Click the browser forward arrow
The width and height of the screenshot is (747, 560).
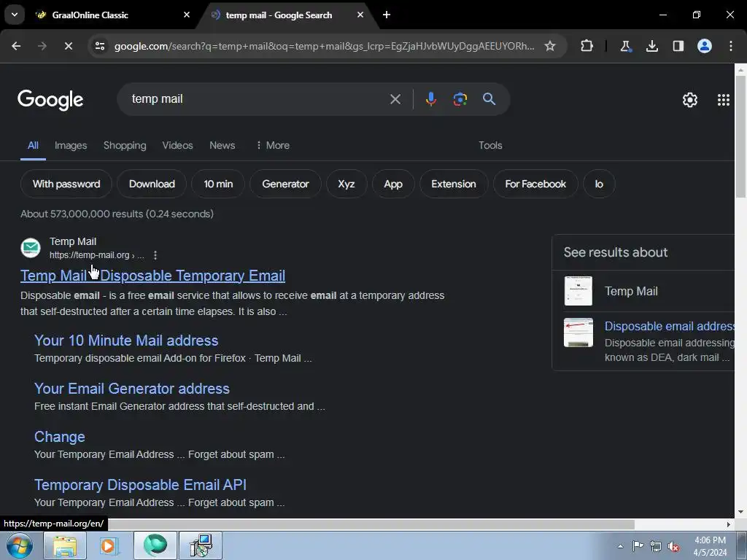pyautogui.click(x=42, y=46)
